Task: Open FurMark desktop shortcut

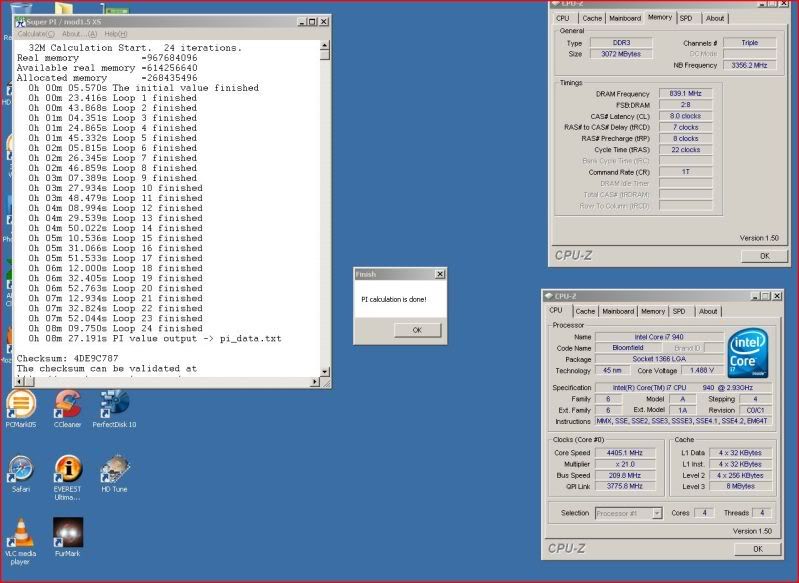Action: point(68,538)
